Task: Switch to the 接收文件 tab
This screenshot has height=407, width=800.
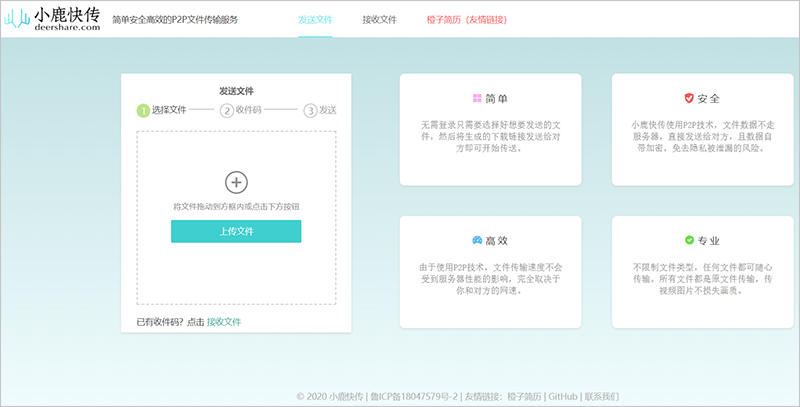Action: tap(380, 20)
